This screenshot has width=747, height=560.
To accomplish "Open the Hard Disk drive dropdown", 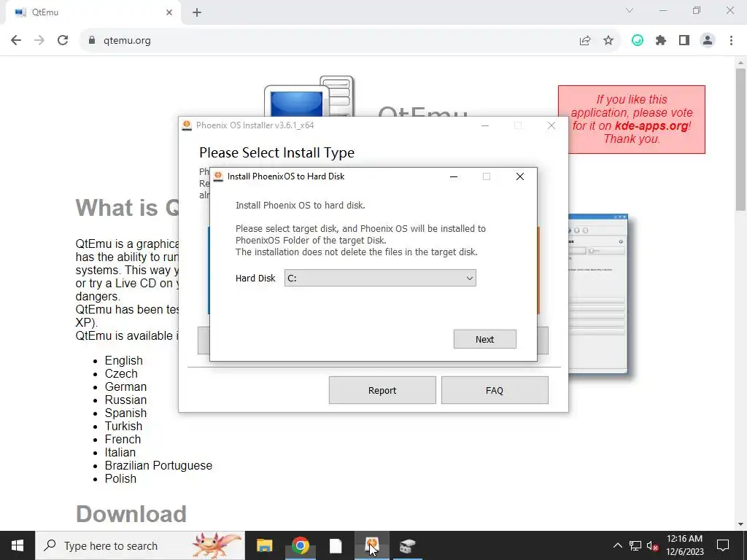I will pos(379,278).
